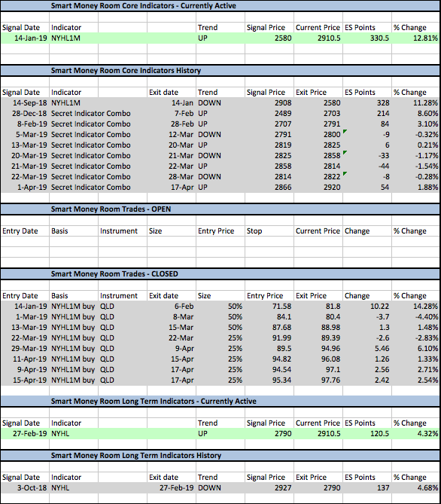Click the 14.28% change cell for QLD trade
The width and height of the screenshot is (441, 504).
pos(415,307)
